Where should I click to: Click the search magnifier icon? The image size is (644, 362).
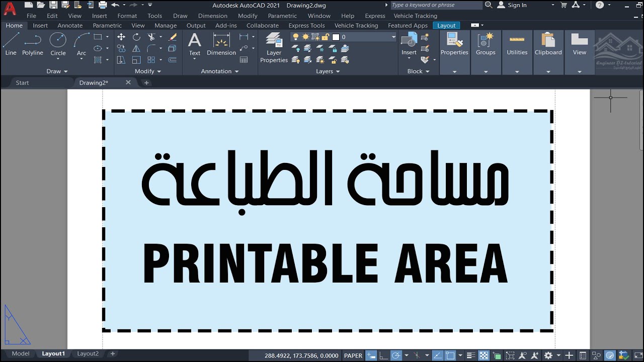pyautogui.click(x=489, y=5)
